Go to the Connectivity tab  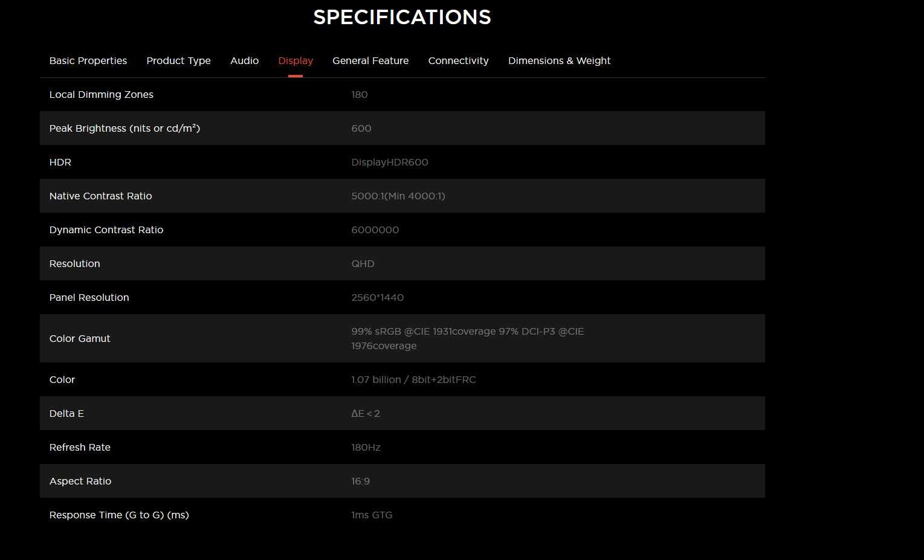coord(458,60)
